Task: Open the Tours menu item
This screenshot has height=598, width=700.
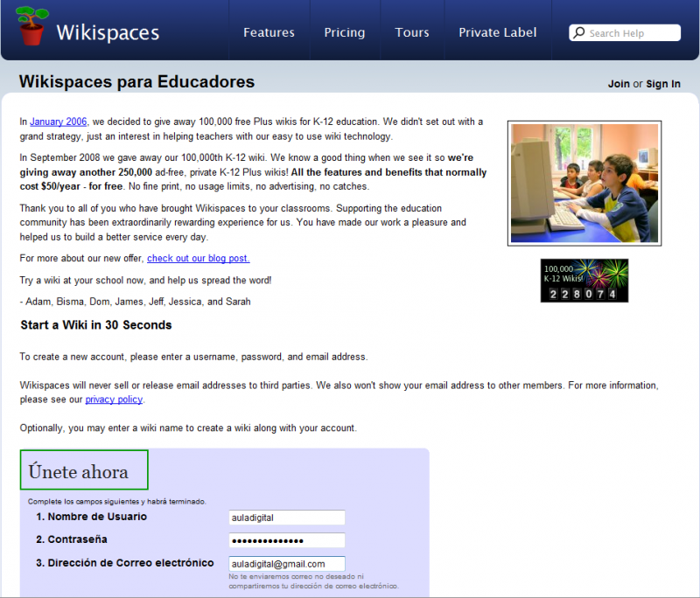Action: (411, 32)
